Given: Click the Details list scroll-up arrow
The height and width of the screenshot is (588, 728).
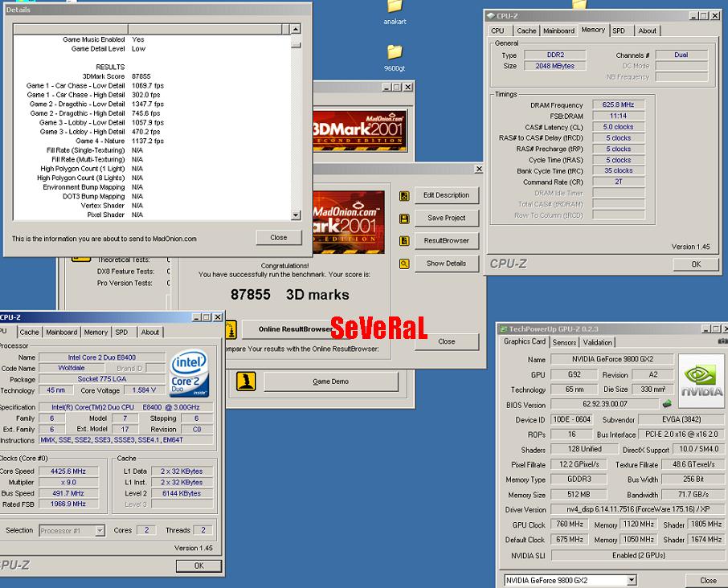Looking at the screenshot, I should [x=296, y=29].
